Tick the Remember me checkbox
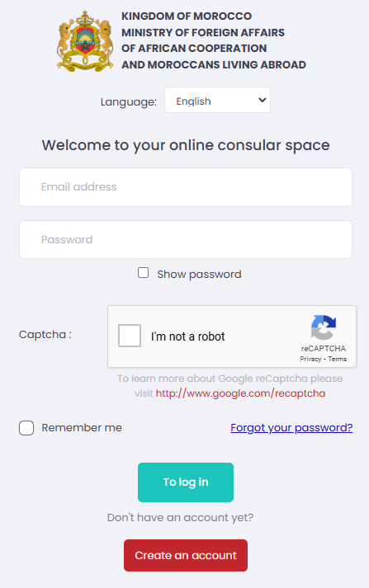The width and height of the screenshot is (369, 588). coord(26,428)
